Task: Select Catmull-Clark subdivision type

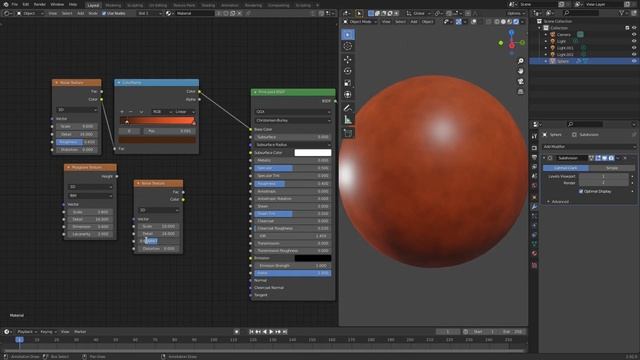Action: pyautogui.click(x=565, y=168)
